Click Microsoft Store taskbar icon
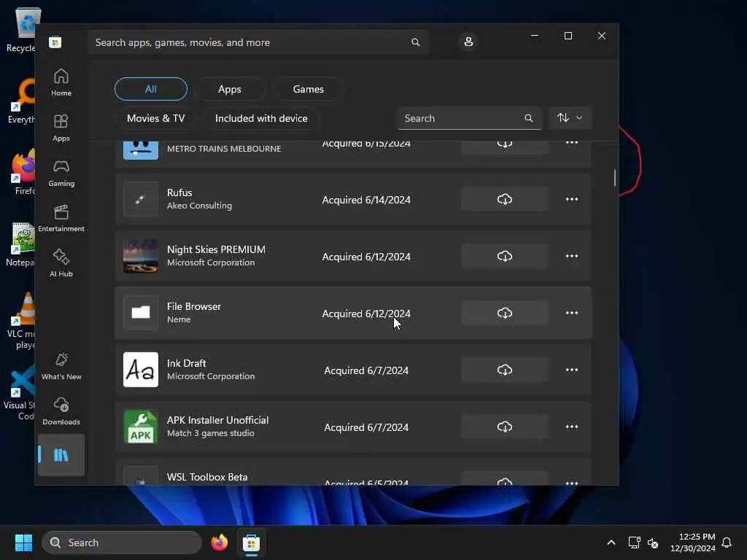Viewport: 747px width, 560px height. point(251,542)
